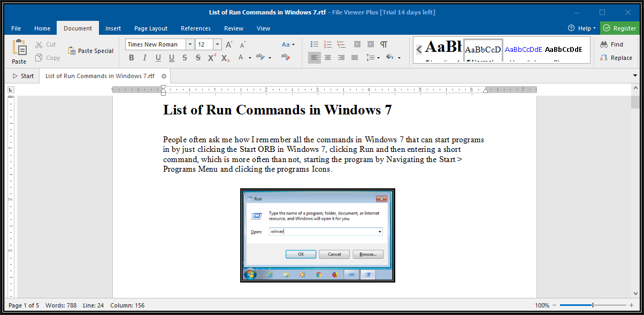This screenshot has height=315, width=644.
Task: Apply a bulleted list
Action: pyautogui.click(x=315, y=44)
